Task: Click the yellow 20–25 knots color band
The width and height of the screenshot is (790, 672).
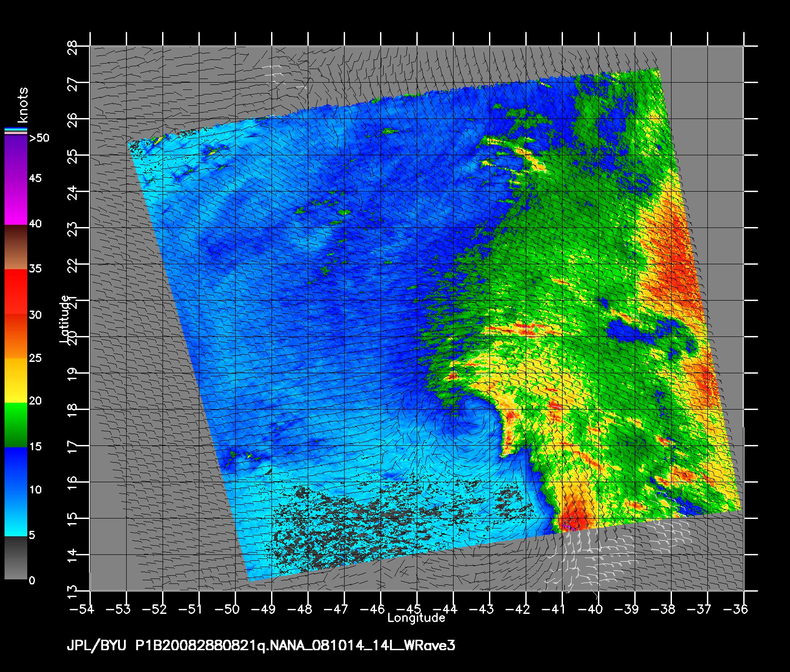Action: point(16,381)
